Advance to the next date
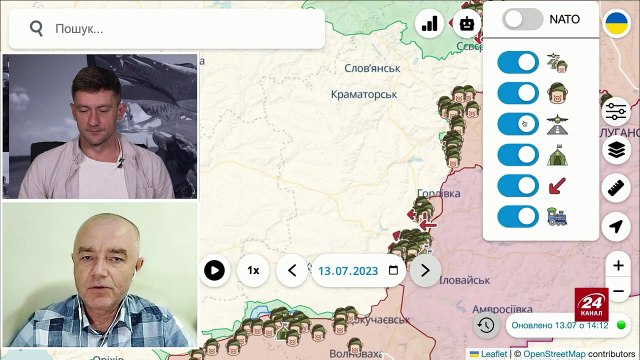 pos(425,270)
